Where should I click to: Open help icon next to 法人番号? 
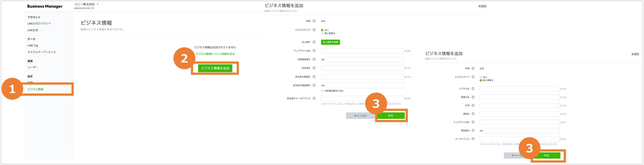coord(314,42)
